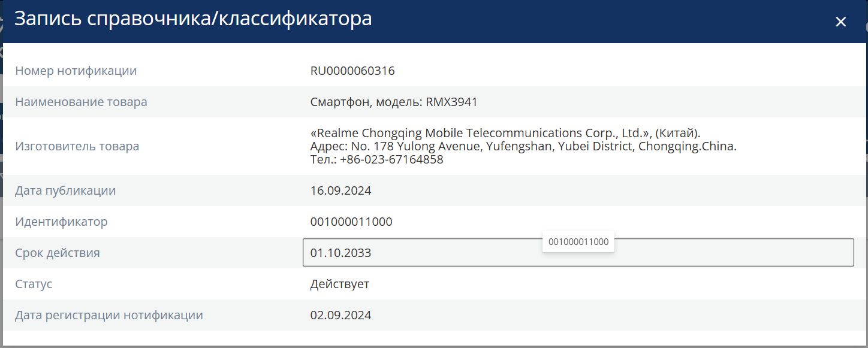Click the notification number RU0000060316
Viewport: 868px width, 348px height.
(352, 71)
